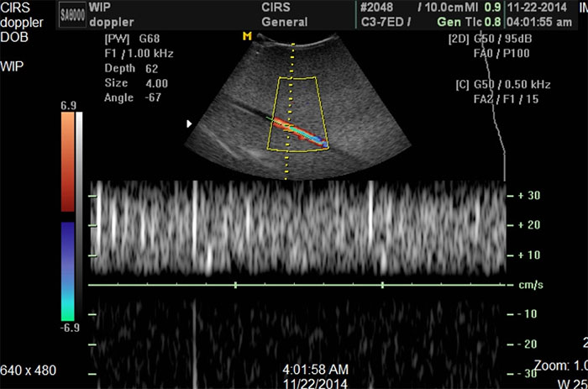This screenshot has width=588, height=389.
Task: Click the yellow M orientation marker
Action: (247, 36)
